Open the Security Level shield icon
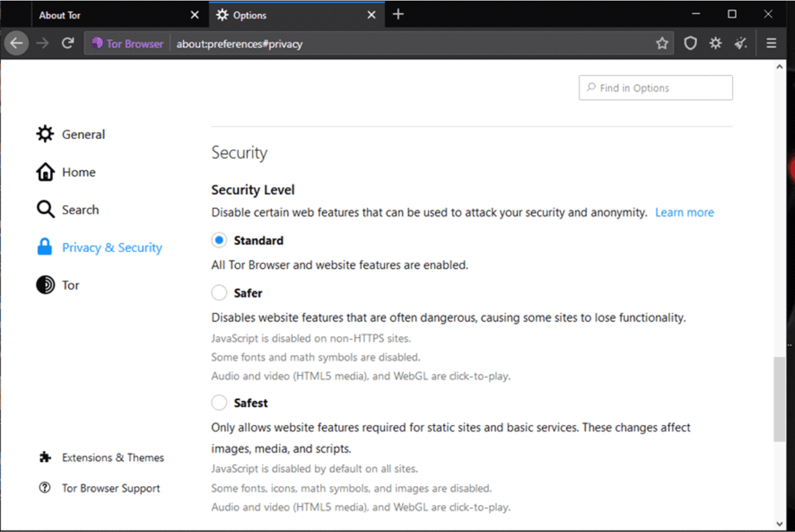 coord(690,43)
